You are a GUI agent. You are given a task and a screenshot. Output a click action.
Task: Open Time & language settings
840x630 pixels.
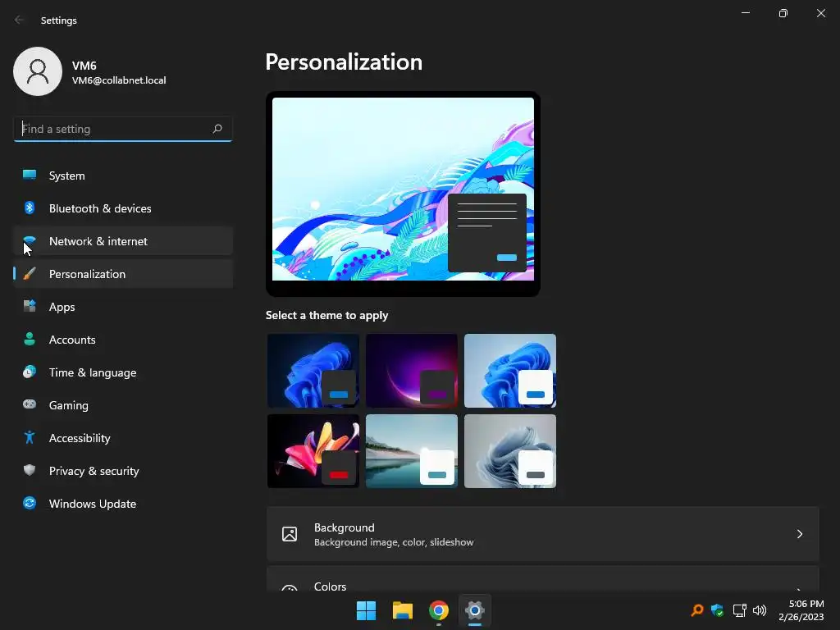coord(123,372)
